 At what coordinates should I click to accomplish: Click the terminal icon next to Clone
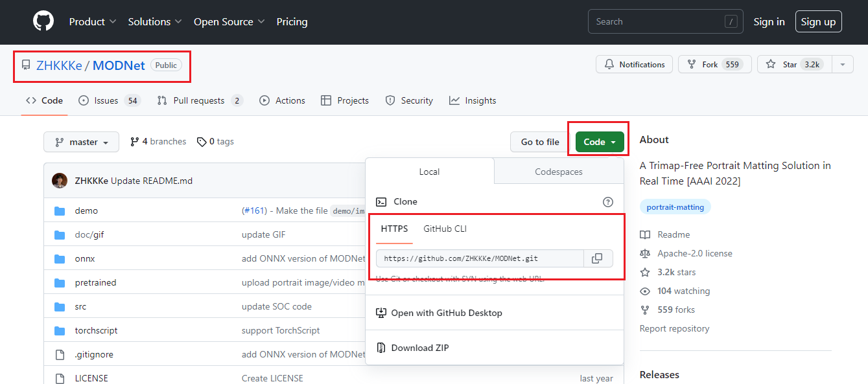[382, 202]
